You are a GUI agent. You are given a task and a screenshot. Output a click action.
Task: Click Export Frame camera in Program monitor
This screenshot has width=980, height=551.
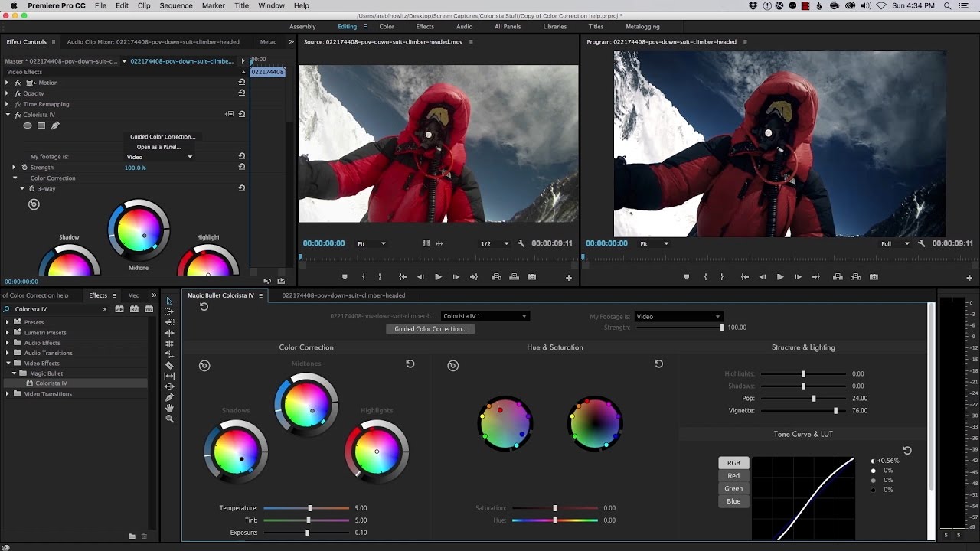click(x=874, y=277)
